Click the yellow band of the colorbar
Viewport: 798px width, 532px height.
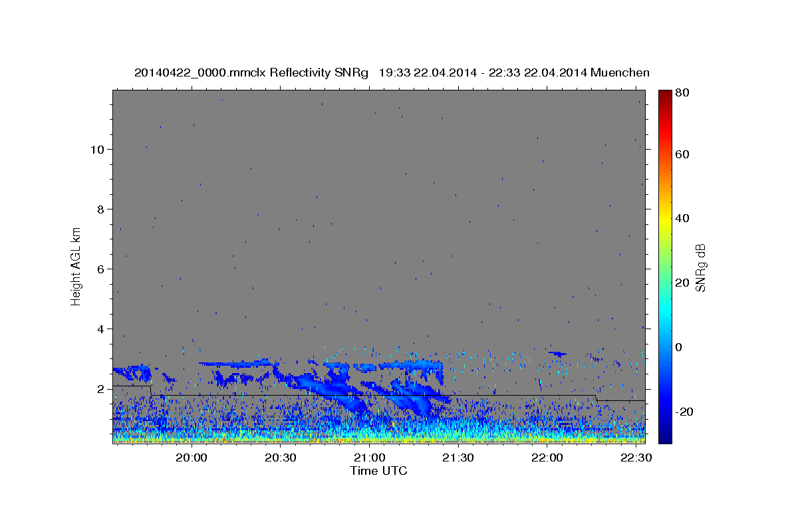(x=665, y=218)
